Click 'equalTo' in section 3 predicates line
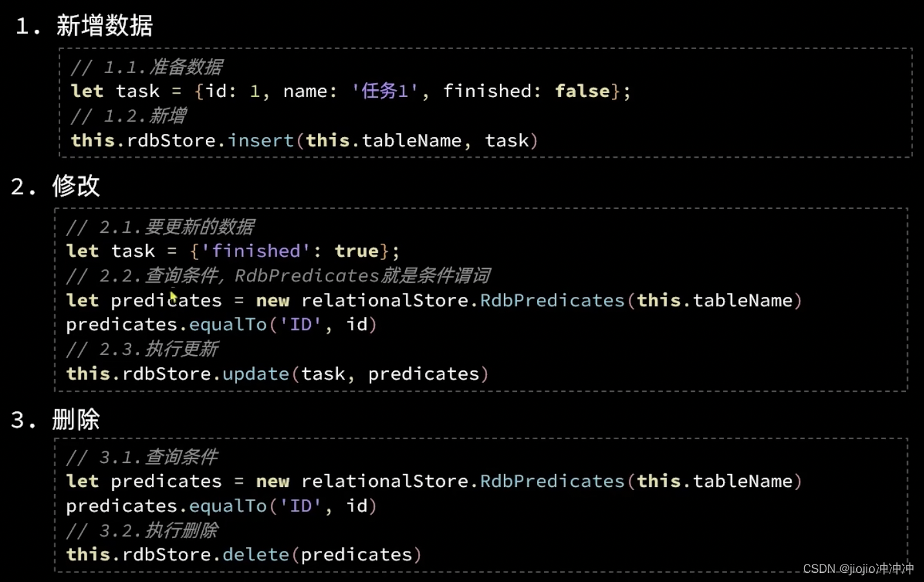924x582 pixels. click(x=228, y=506)
